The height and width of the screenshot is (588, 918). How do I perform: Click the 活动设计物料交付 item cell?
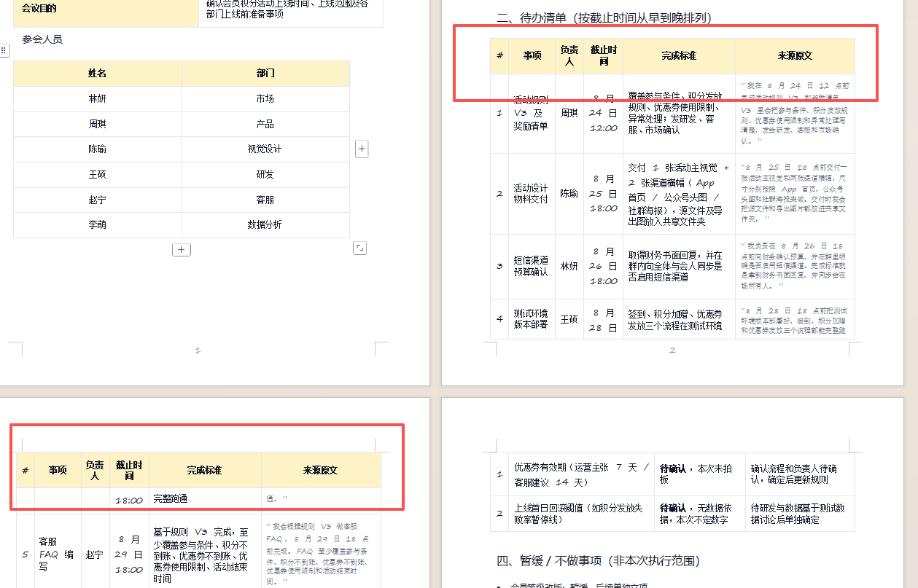532,194
